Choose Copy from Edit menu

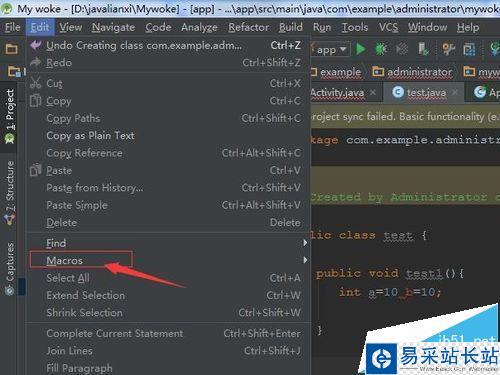[x=168, y=101]
